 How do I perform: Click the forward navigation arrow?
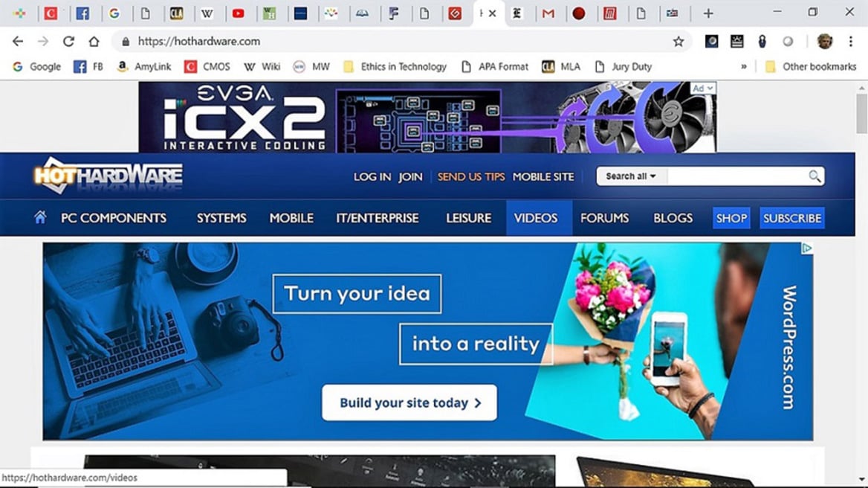pos(42,41)
